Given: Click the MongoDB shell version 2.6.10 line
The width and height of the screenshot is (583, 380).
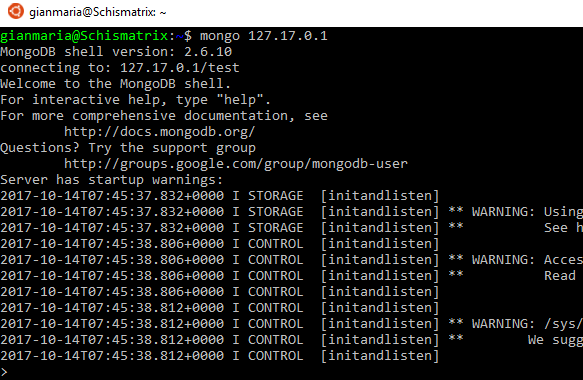Looking at the screenshot, I should pos(116,52).
